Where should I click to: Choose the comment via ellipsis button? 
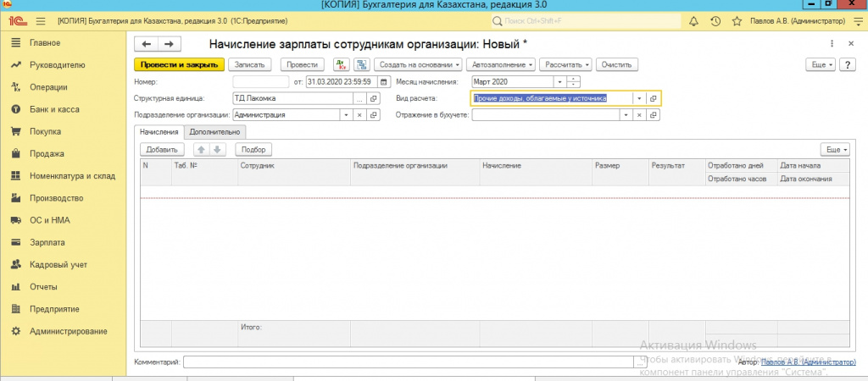(639, 362)
